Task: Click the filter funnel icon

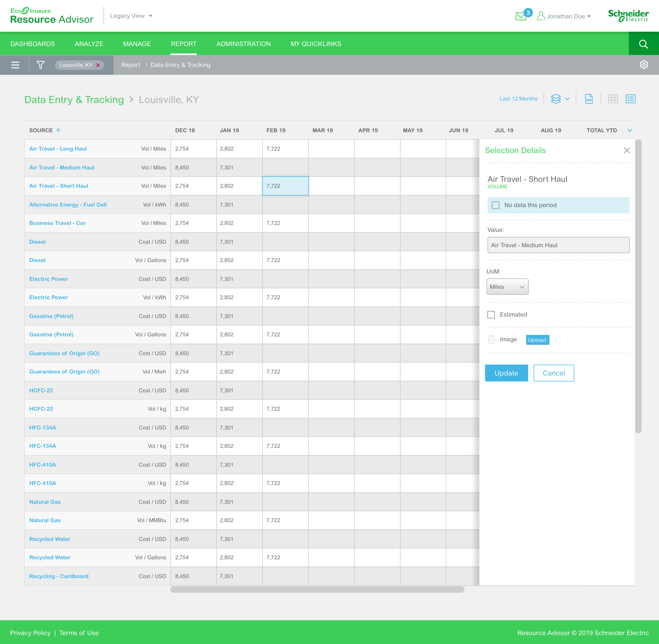Action: 41,65
